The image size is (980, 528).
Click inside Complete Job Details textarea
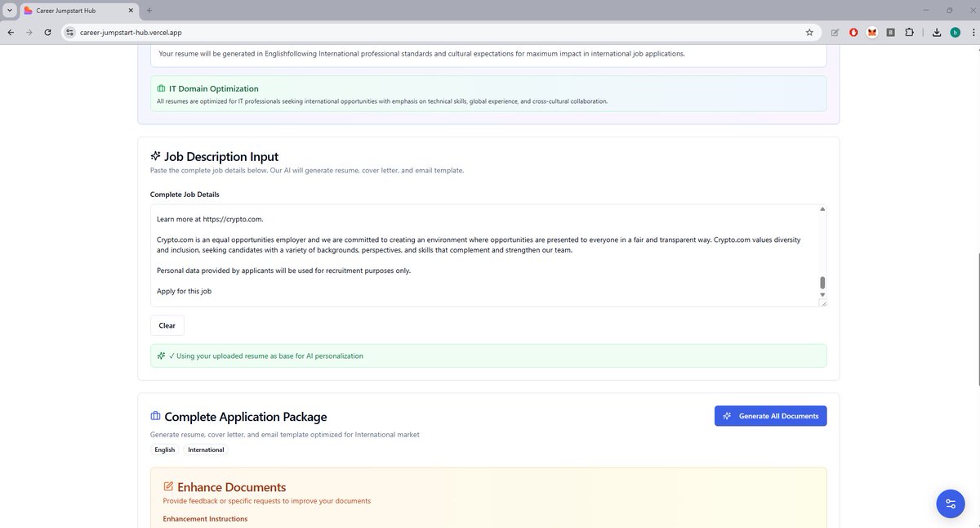click(488, 256)
